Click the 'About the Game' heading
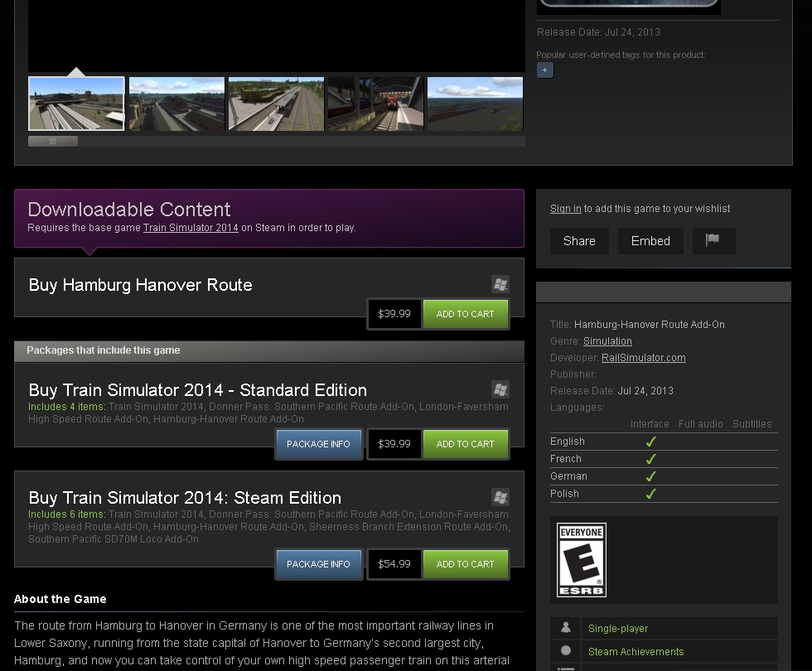The image size is (812, 671). pos(60,599)
